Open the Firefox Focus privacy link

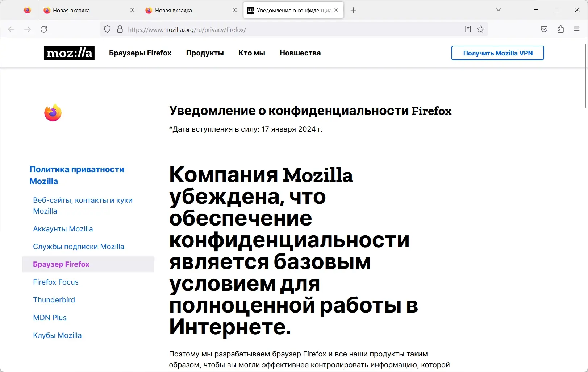56,282
